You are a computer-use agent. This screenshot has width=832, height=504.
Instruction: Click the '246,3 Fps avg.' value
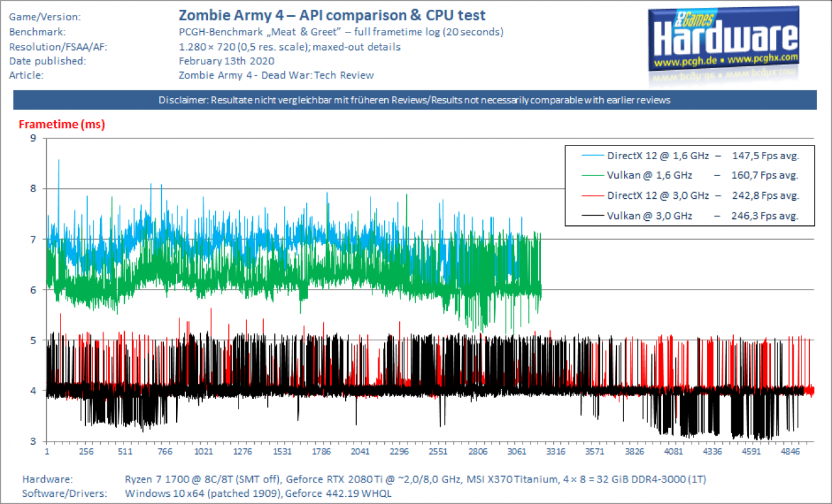coord(764,214)
